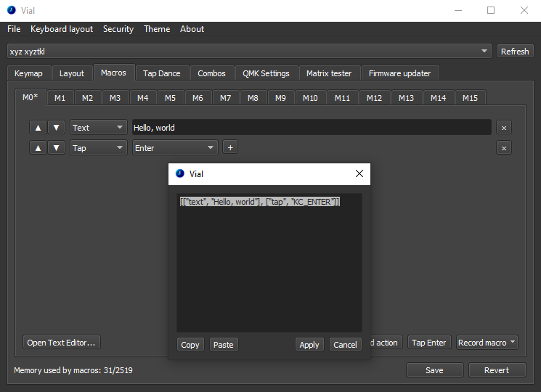The image size is (541, 392).
Task: Select the M8 macro tab
Action: click(x=253, y=98)
